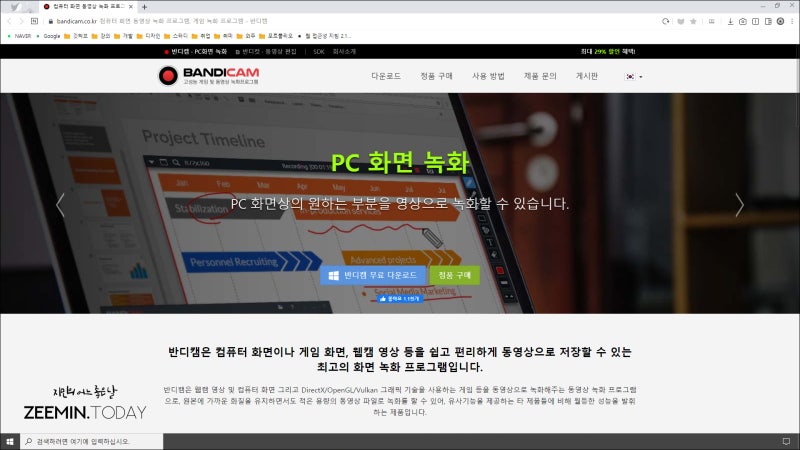
Task: Select the Bandicam page tab
Action: (x=88, y=7)
